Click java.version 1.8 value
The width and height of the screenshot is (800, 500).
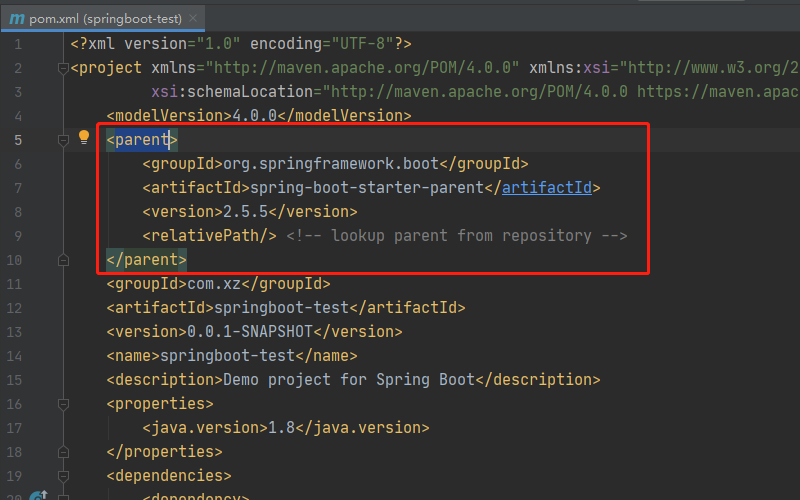281,428
